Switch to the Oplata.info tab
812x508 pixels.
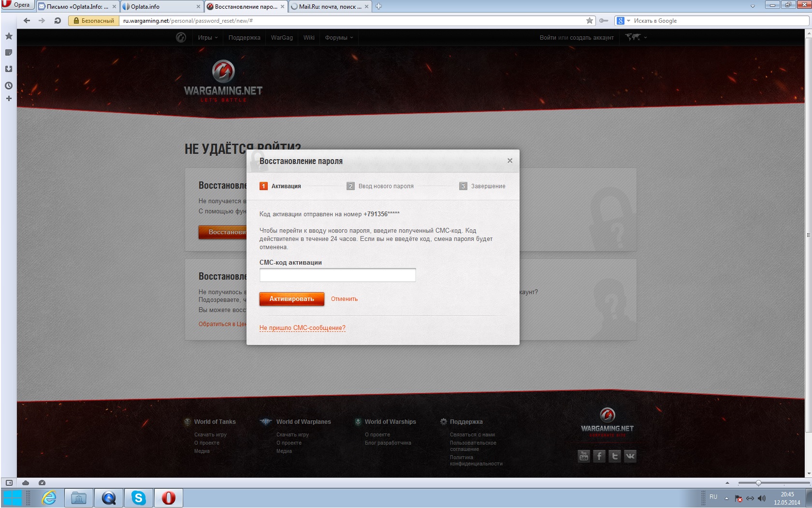pos(161,6)
